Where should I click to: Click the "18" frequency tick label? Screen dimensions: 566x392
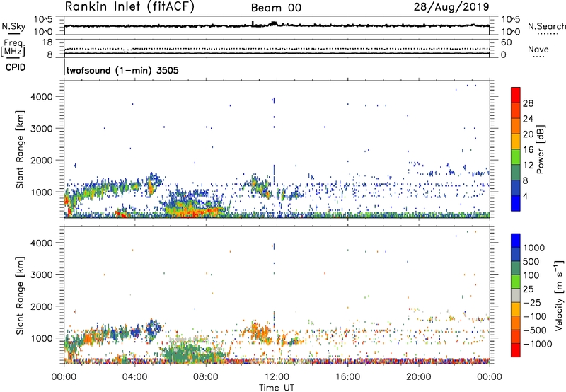tap(47, 42)
